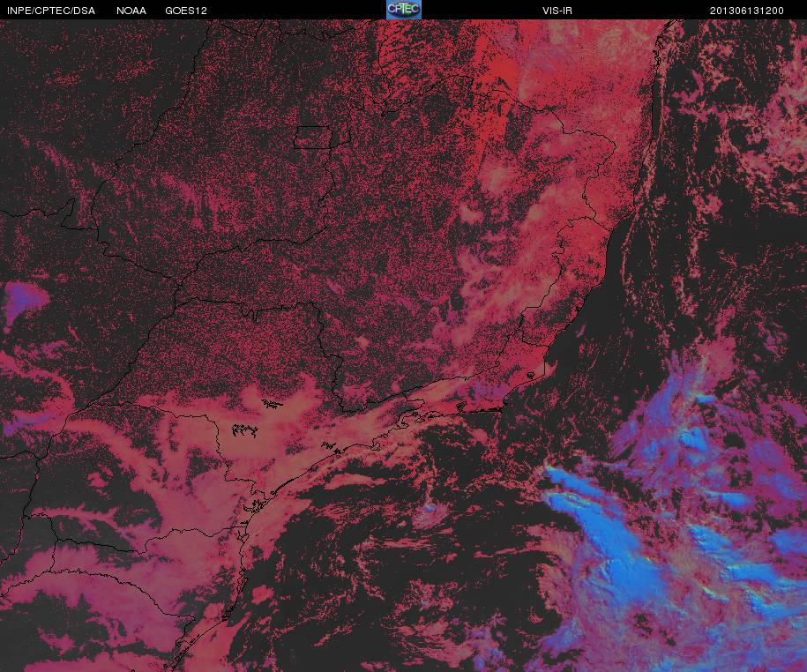Click the VIS-IR channel label
The image size is (807, 672).
pyautogui.click(x=557, y=11)
